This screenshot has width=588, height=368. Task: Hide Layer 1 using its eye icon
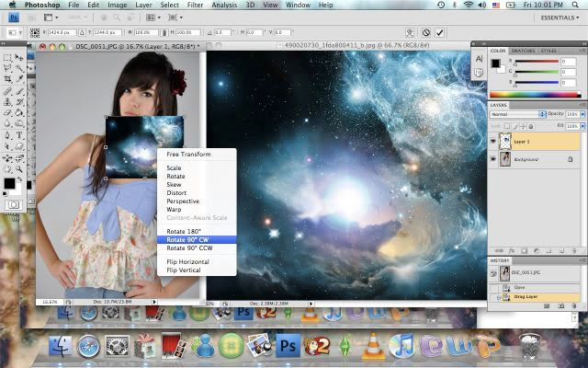click(493, 141)
